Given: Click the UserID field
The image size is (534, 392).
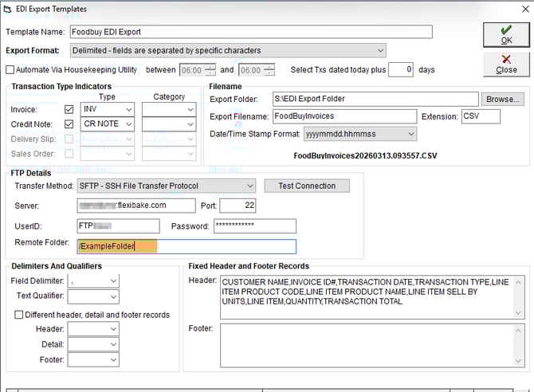Looking at the screenshot, I should (118, 225).
